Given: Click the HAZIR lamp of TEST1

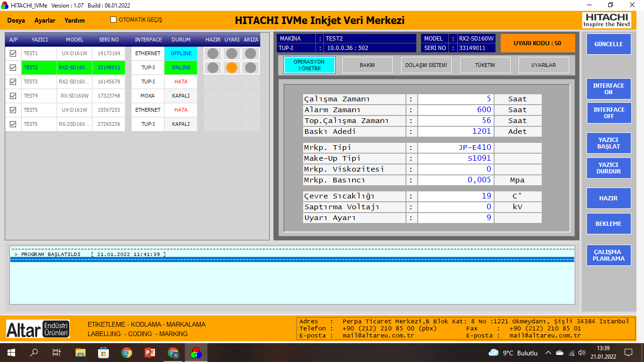Looking at the screenshot, I should tap(213, 53).
